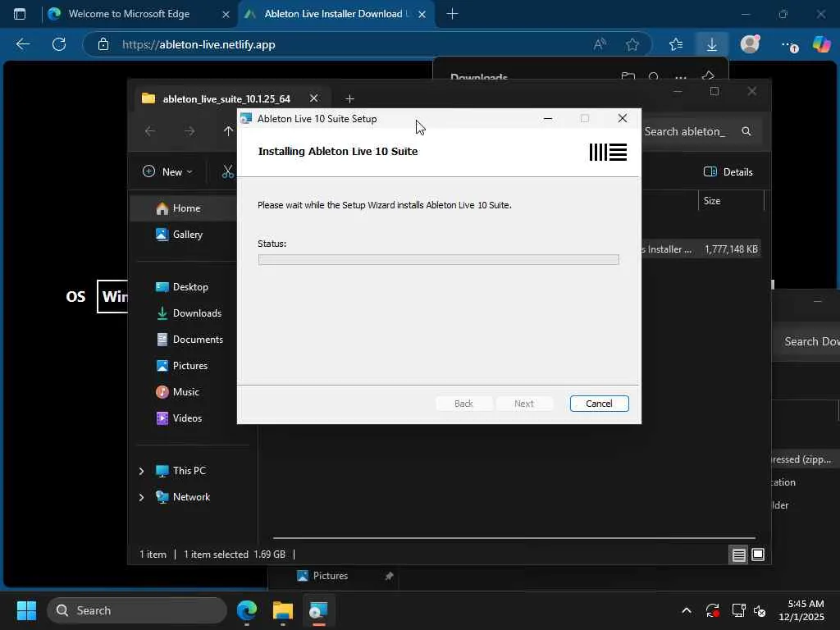840x630 pixels.
Task: Click the Ableton logo in setup header
Action: pyautogui.click(x=608, y=152)
